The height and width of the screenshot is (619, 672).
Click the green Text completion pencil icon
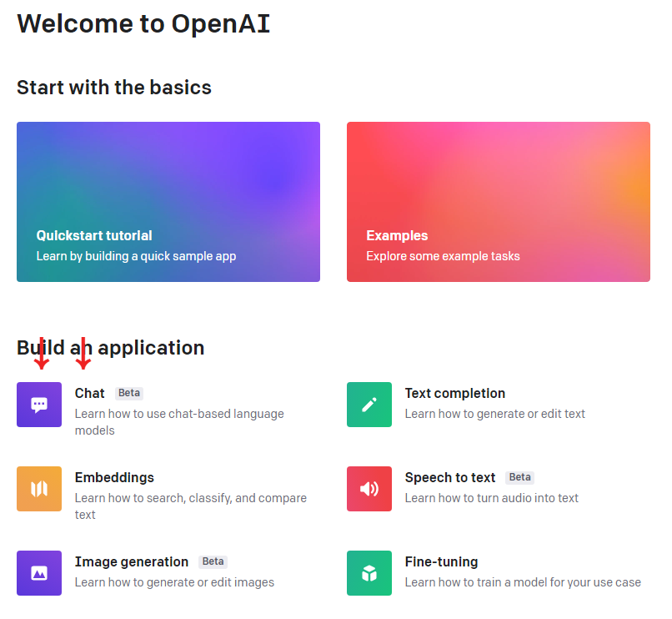369,405
